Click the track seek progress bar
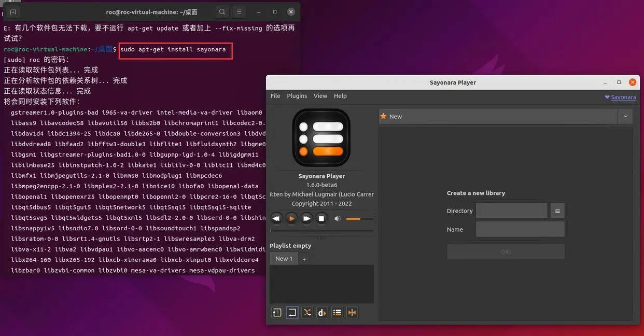Screen dimensions: 644x336 (321, 231)
